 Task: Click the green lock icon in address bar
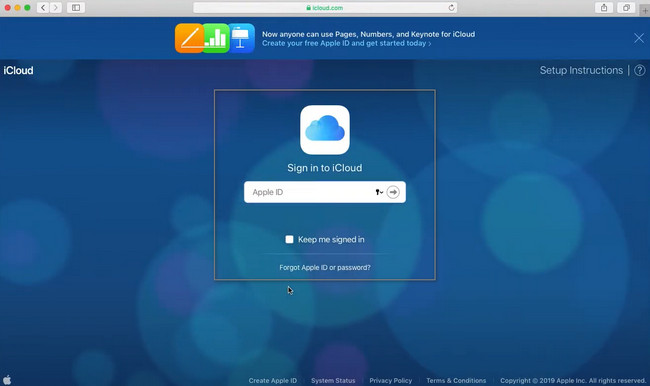(308, 7)
